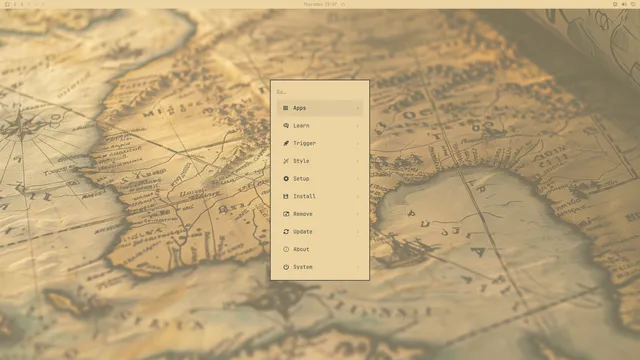Expand the Setup submenu chevron
This screenshot has width=640, height=360.
coord(358,179)
